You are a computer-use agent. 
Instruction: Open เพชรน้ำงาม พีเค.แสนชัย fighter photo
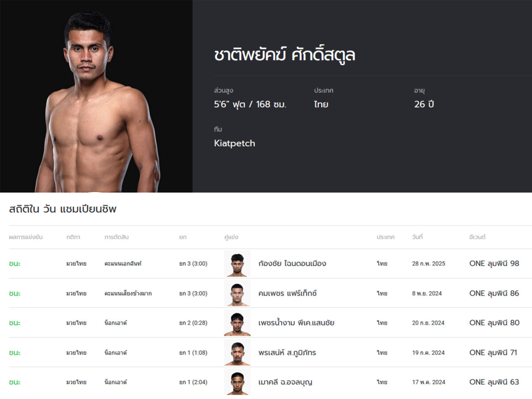pyautogui.click(x=237, y=323)
